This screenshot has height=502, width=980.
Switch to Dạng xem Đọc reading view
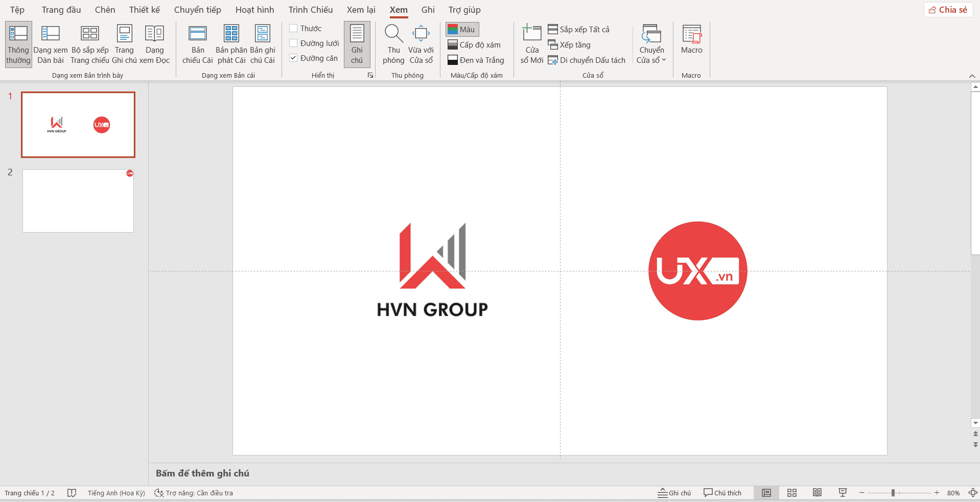point(154,44)
